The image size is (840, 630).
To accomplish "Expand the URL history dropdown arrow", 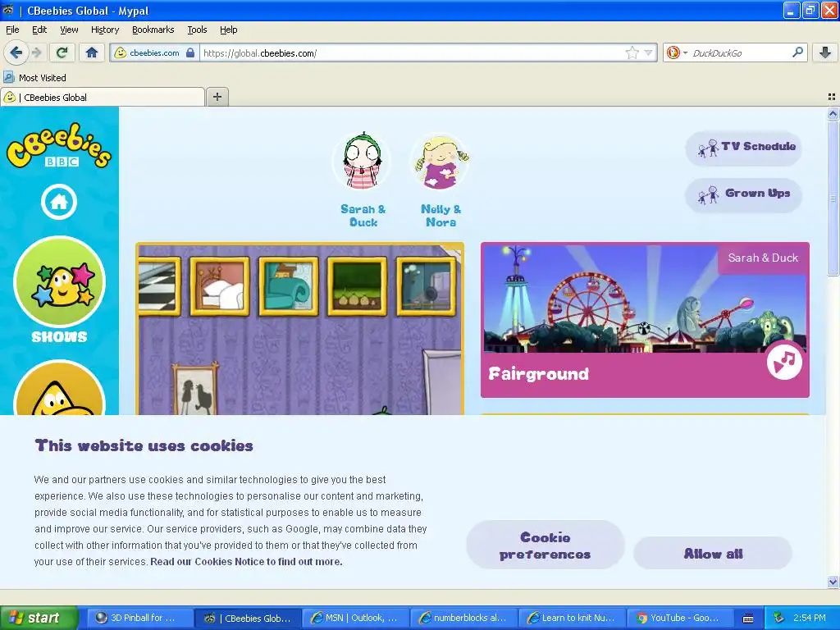I will click(648, 52).
